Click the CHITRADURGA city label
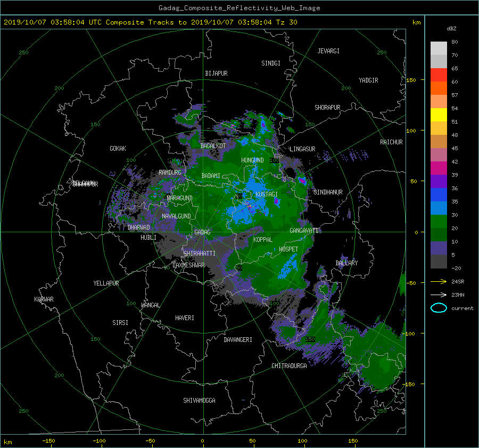479x448 pixels. [290, 366]
